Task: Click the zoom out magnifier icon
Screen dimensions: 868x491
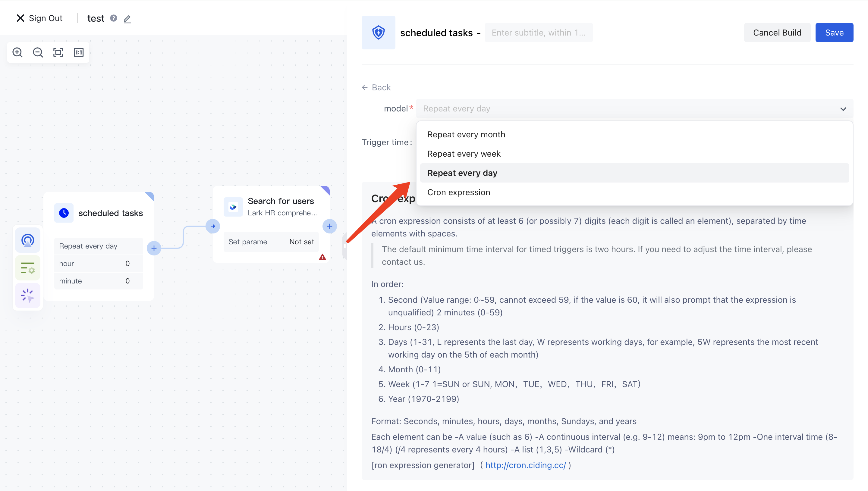Action: click(38, 52)
